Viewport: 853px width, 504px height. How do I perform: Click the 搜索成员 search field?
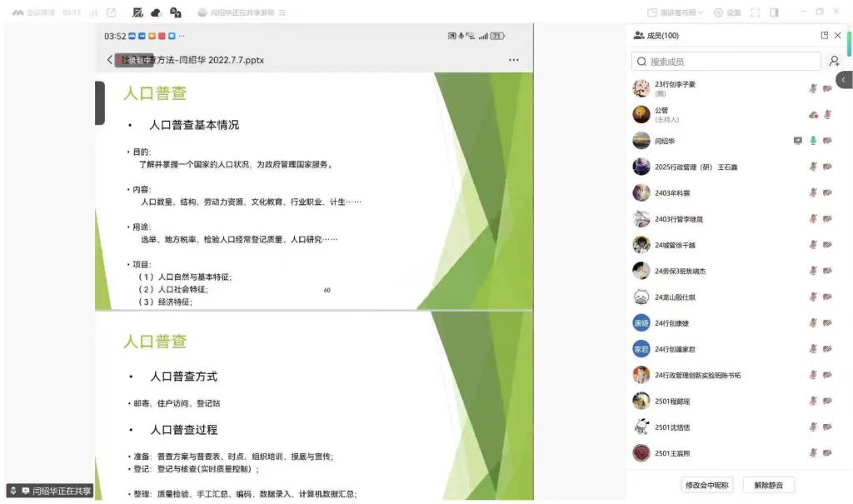tap(727, 62)
